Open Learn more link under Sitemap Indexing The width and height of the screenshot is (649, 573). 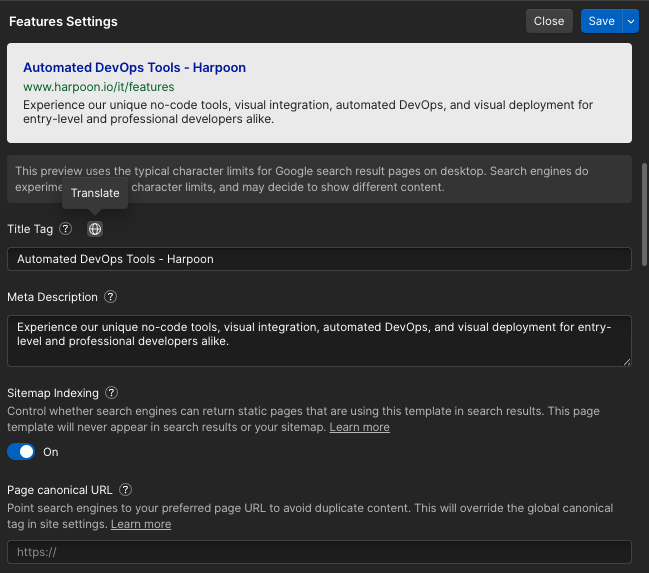tap(359, 427)
